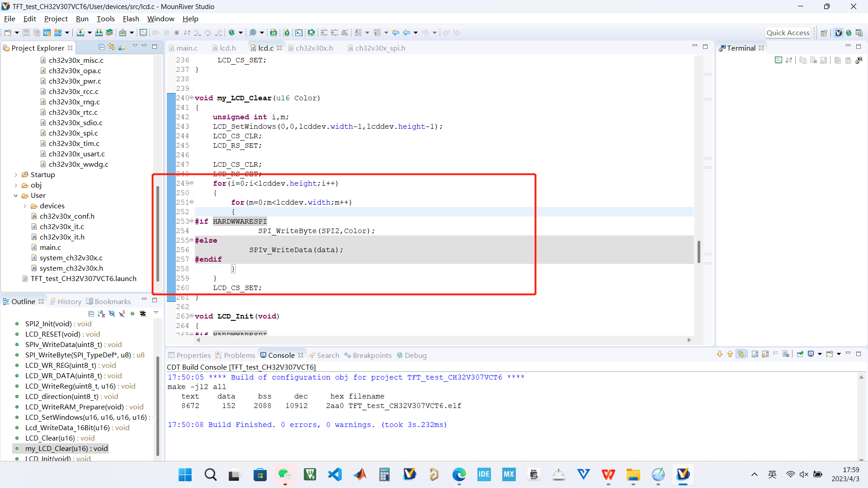The width and height of the screenshot is (868, 488).
Task: Click the green layered stack icon in the toolbar
Action: click(x=109, y=33)
